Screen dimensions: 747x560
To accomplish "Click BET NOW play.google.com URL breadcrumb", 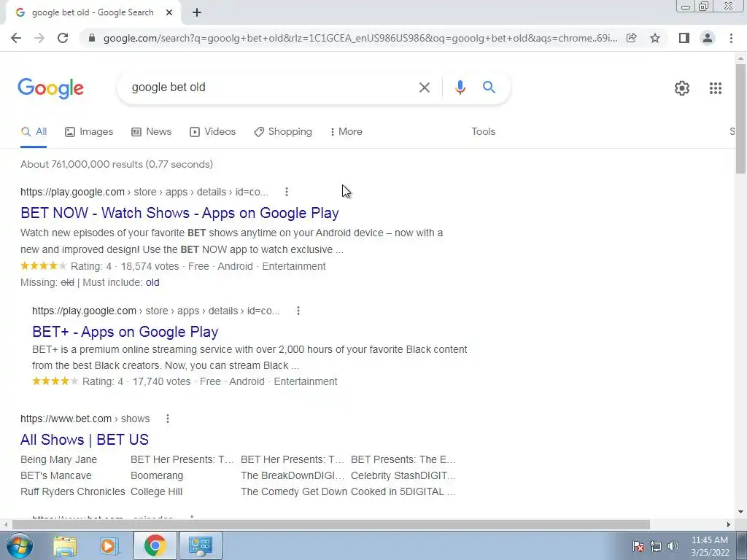I will point(144,192).
